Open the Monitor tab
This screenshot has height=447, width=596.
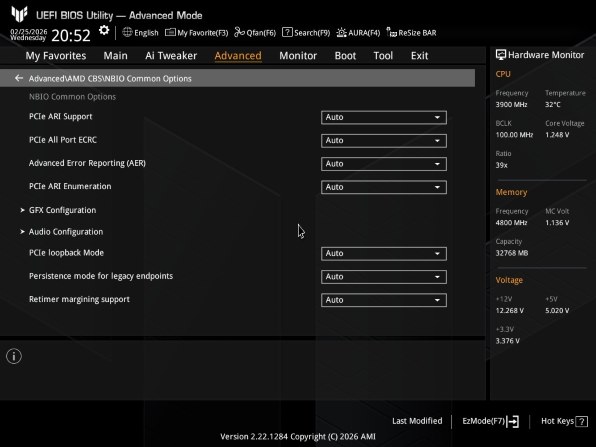298,55
